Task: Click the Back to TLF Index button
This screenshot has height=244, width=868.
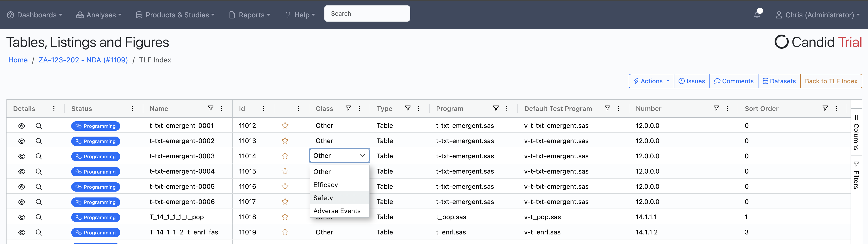Action: (831, 81)
